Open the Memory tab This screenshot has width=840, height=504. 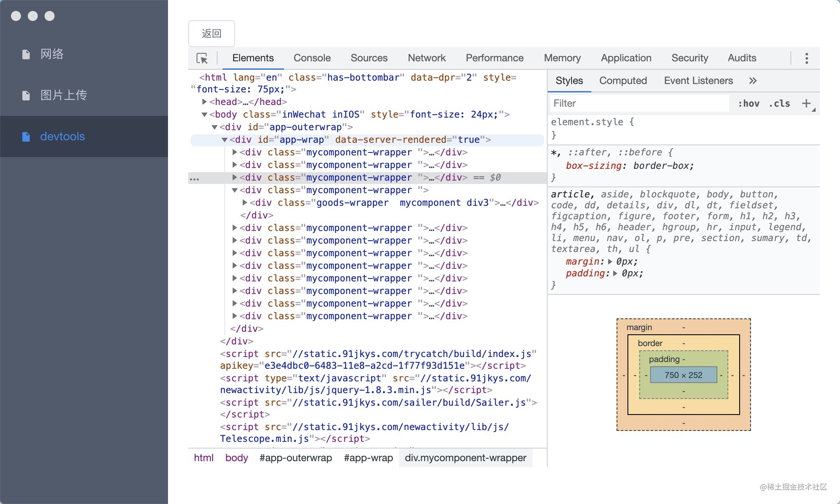click(x=562, y=58)
